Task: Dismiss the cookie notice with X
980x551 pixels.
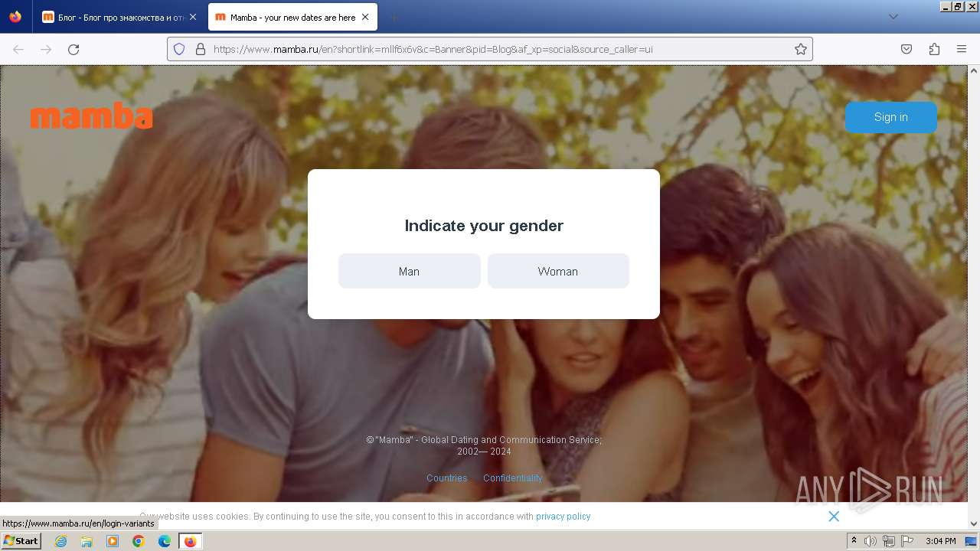Action: pyautogui.click(x=834, y=516)
